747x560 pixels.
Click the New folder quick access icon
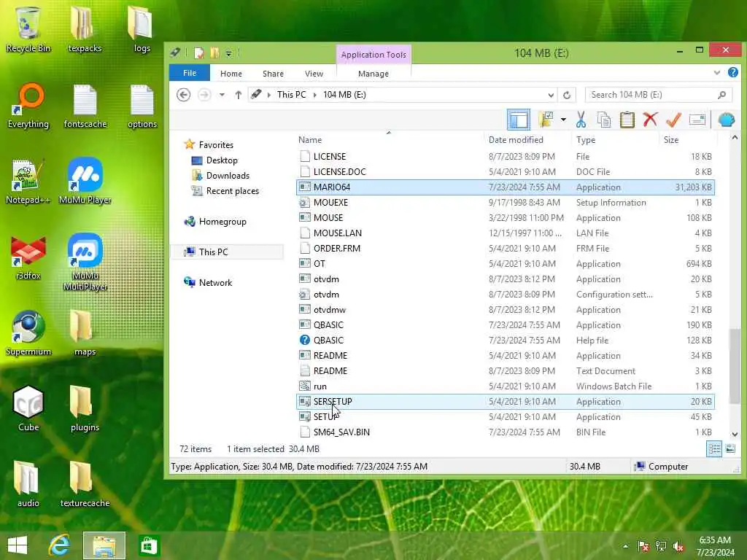point(214,53)
